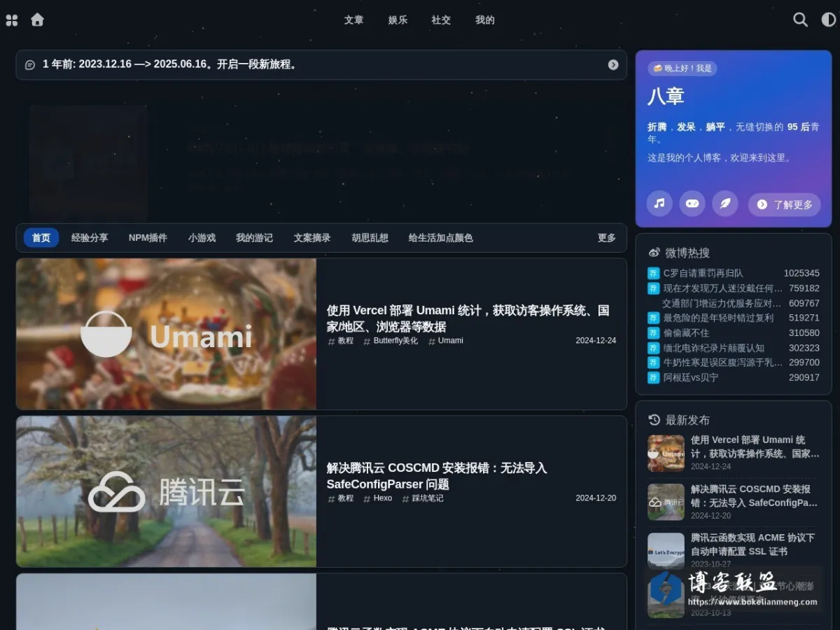Switch to the 文案摘录 tab

pyautogui.click(x=312, y=238)
